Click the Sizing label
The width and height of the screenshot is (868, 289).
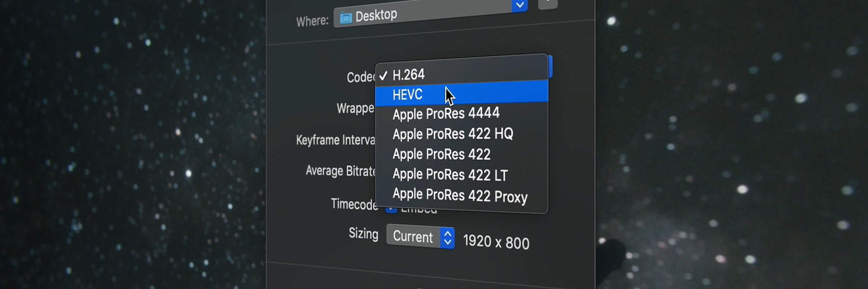coord(363,233)
